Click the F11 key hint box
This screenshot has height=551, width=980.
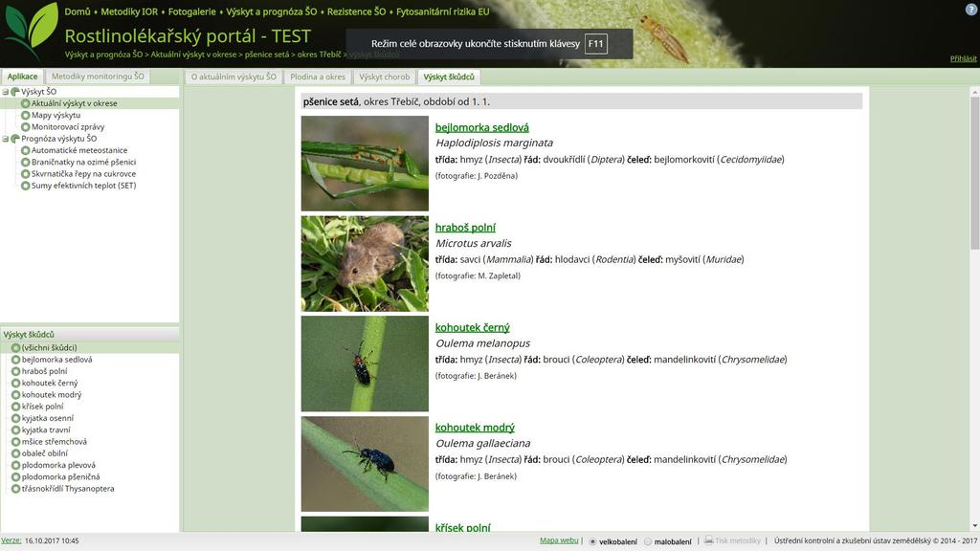pos(595,44)
